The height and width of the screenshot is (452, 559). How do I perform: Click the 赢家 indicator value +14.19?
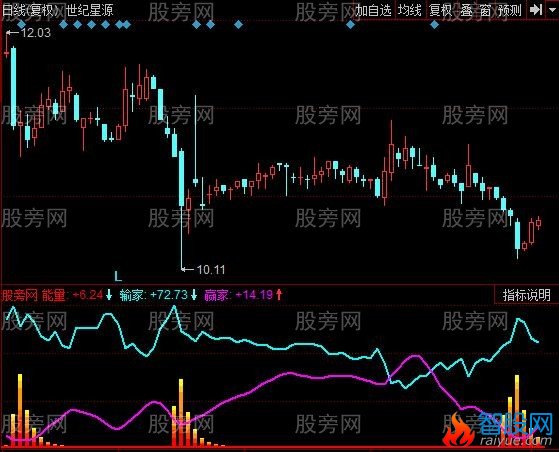click(x=254, y=295)
